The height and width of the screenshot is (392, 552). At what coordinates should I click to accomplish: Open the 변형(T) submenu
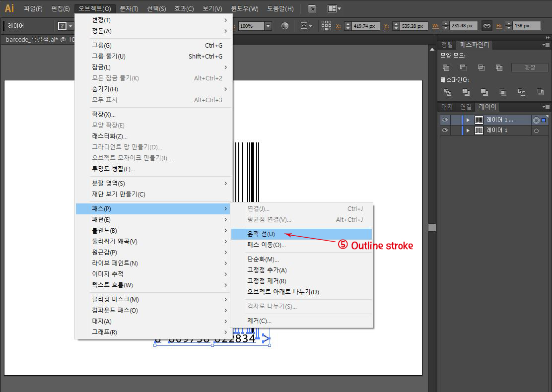154,20
